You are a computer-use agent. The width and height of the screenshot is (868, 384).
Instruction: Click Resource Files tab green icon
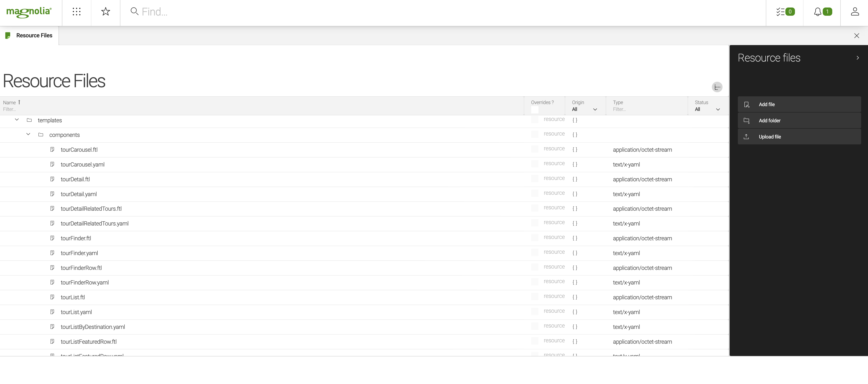tap(8, 35)
